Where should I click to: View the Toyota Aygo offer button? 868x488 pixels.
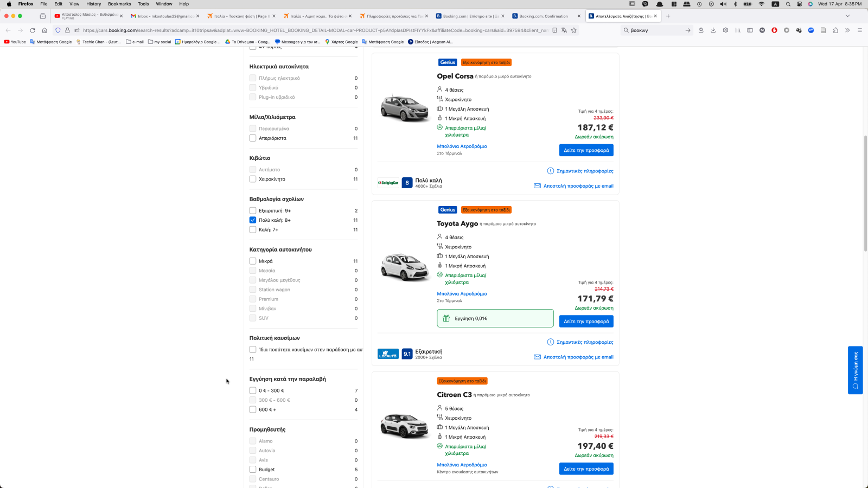coord(586,322)
